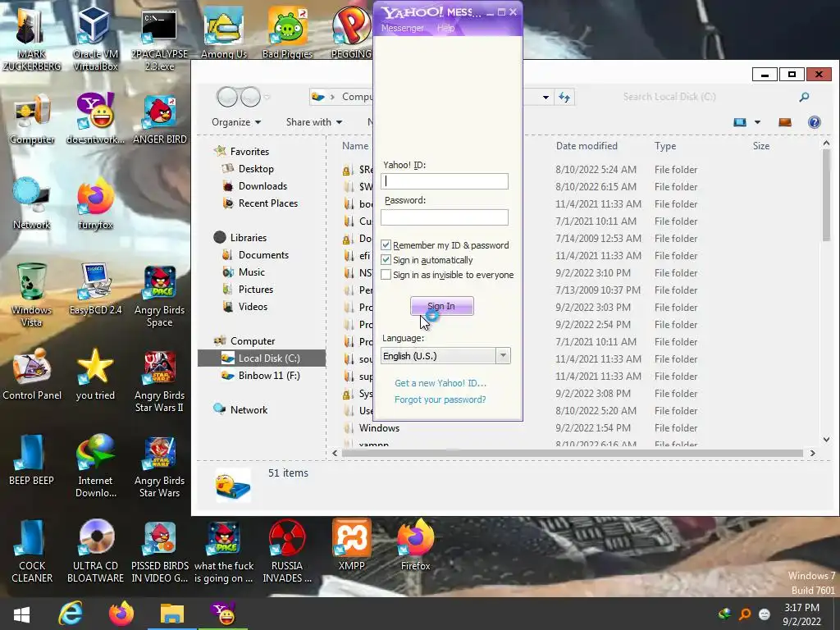Select the Control Panel desktop icon
This screenshot has height=630, width=840.
tap(32, 374)
